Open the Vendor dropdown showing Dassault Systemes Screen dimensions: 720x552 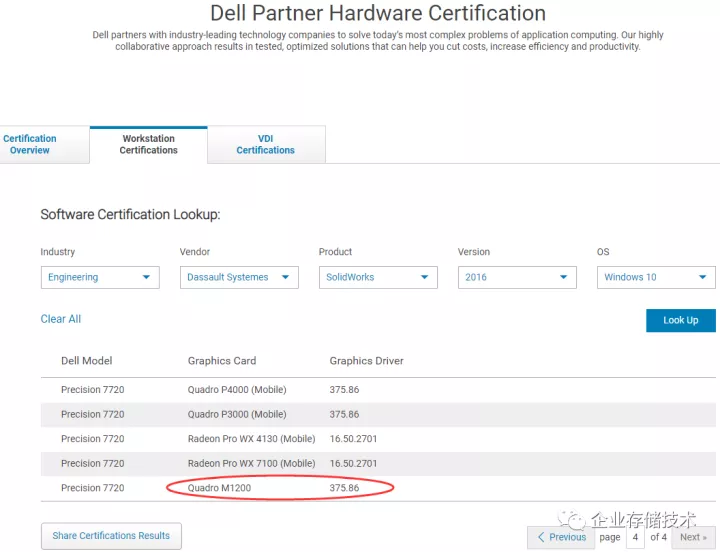[239, 277]
